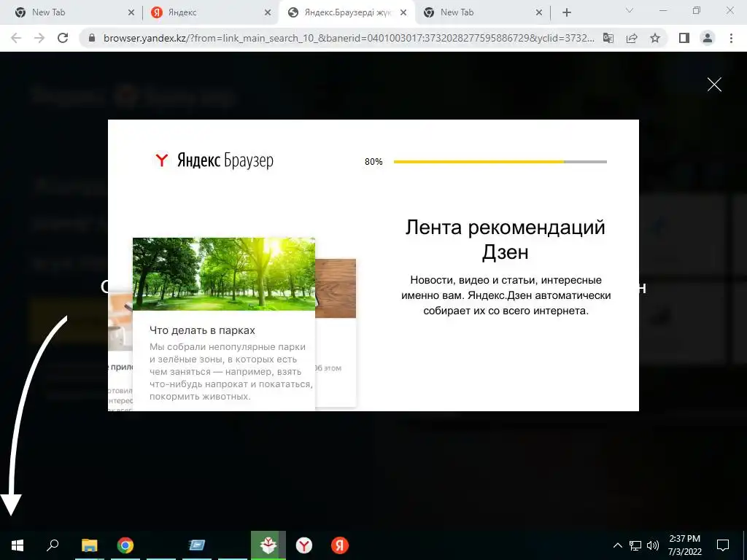Open File Explorer from taskbar
The height and width of the screenshot is (560, 747).
pyautogui.click(x=90, y=545)
